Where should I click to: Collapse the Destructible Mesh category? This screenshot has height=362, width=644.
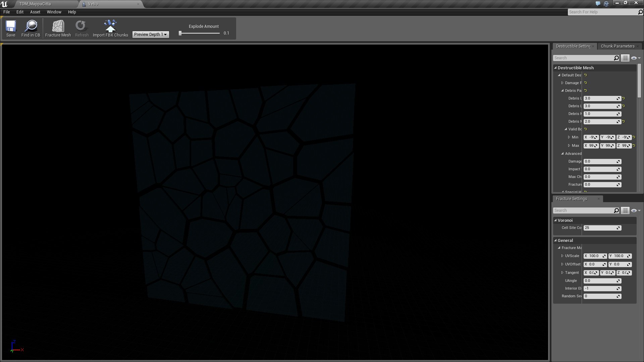point(555,68)
